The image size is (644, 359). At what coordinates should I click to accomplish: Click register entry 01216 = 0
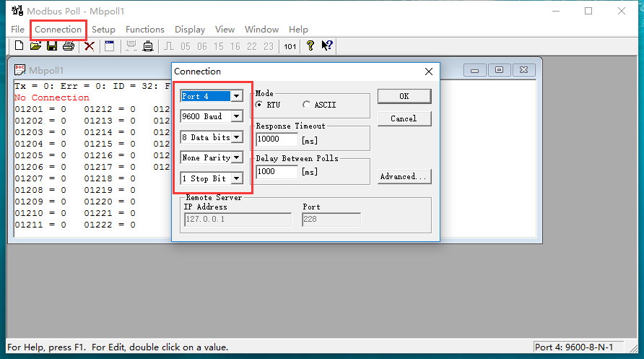point(110,155)
